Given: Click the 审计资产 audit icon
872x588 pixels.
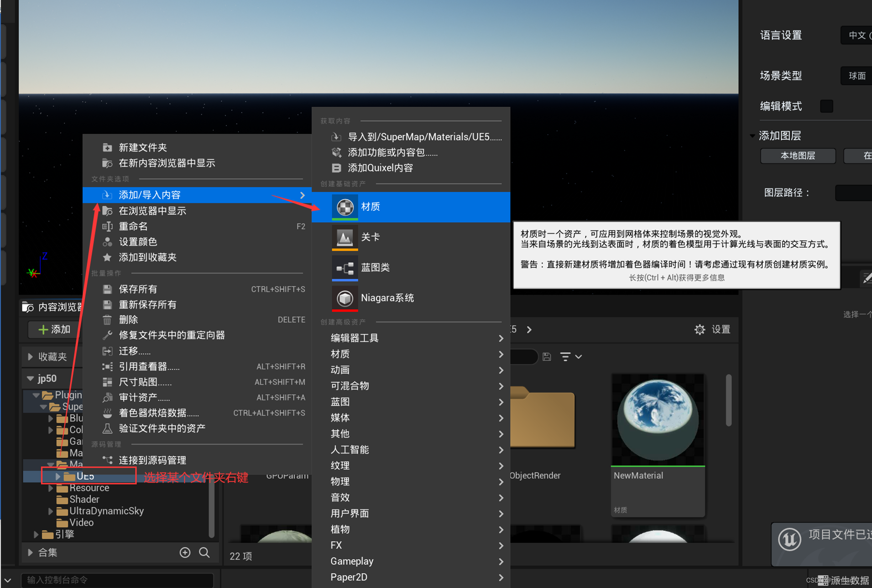Looking at the screenshot, I should pyautogui.click(x=107, y=397).
